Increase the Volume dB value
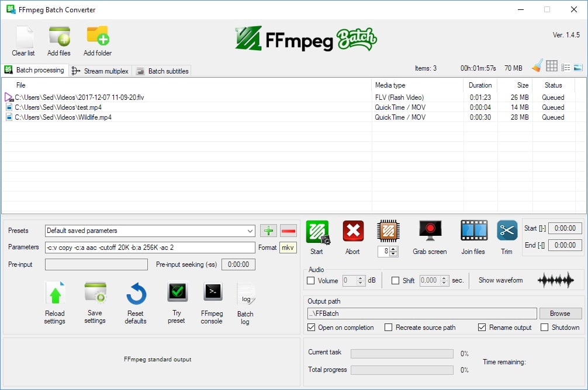The width and height of the screenshot is (588, 390). tap(361, 278)
